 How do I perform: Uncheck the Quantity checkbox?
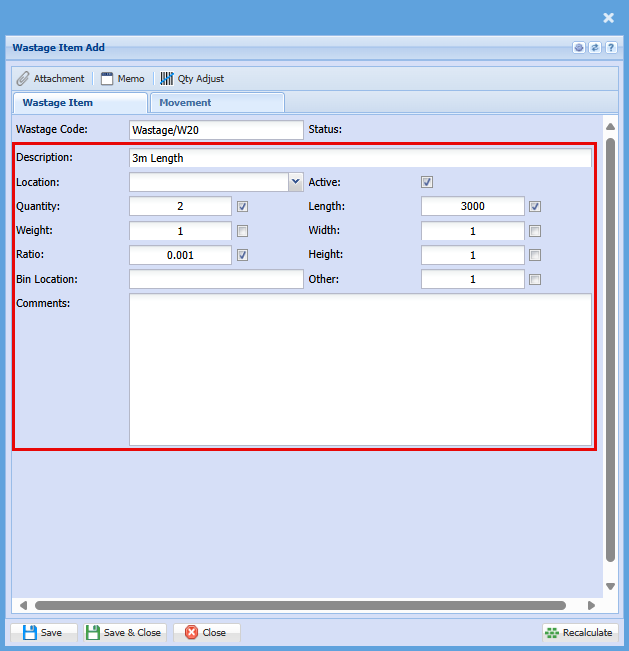click(242, 207)
